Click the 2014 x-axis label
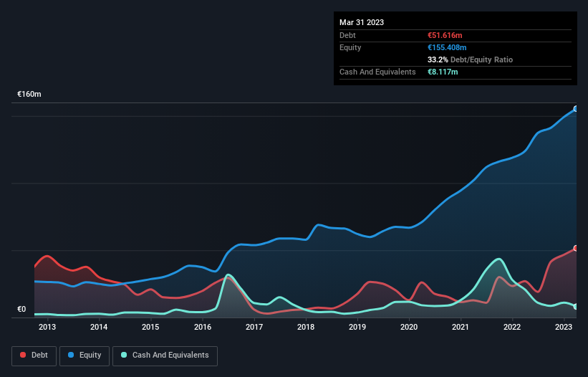Viewport: 588px width, 377px height. point(99,327)
